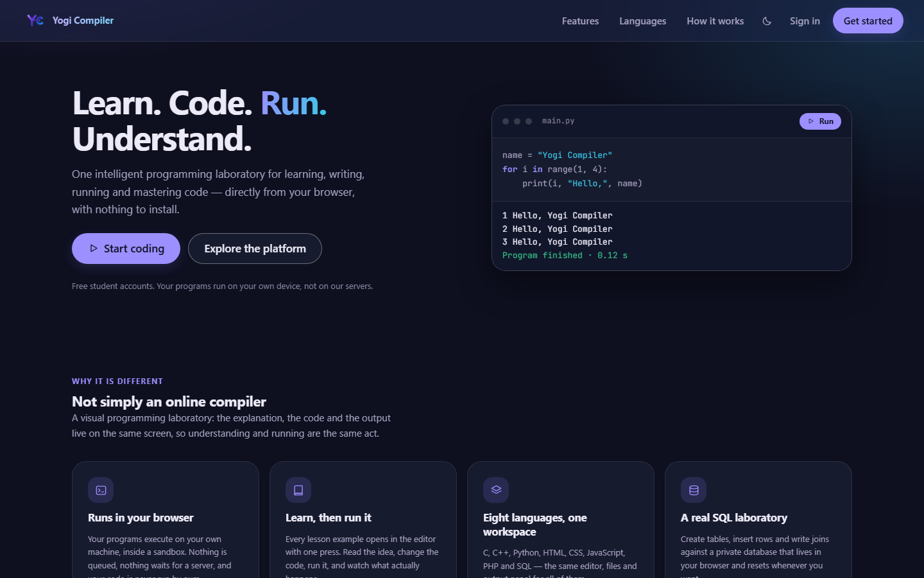Viewport: 924px width, 578px height.
Task: Click output line '2 Hello, Yogi Compiler'
Action: (557, 229)
